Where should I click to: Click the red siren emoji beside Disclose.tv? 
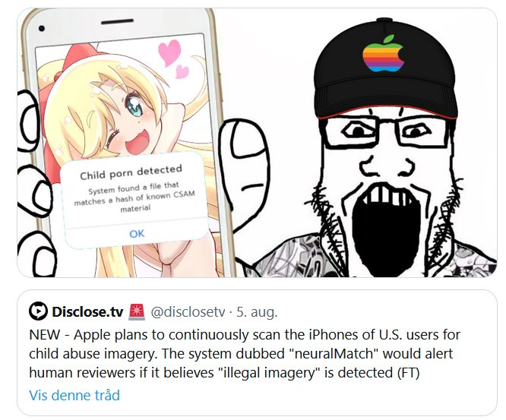point(137,311)
